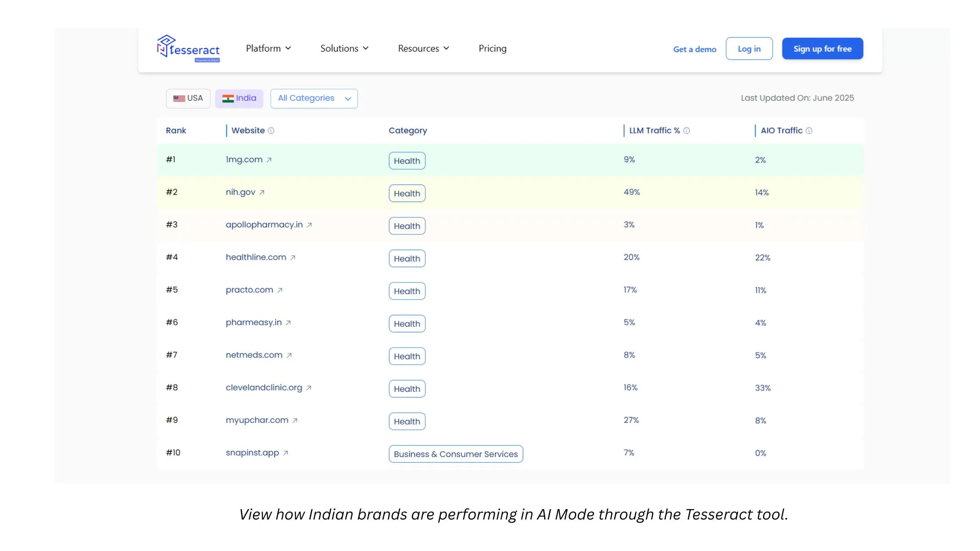Click the Tesseract logo

(188, 49)
